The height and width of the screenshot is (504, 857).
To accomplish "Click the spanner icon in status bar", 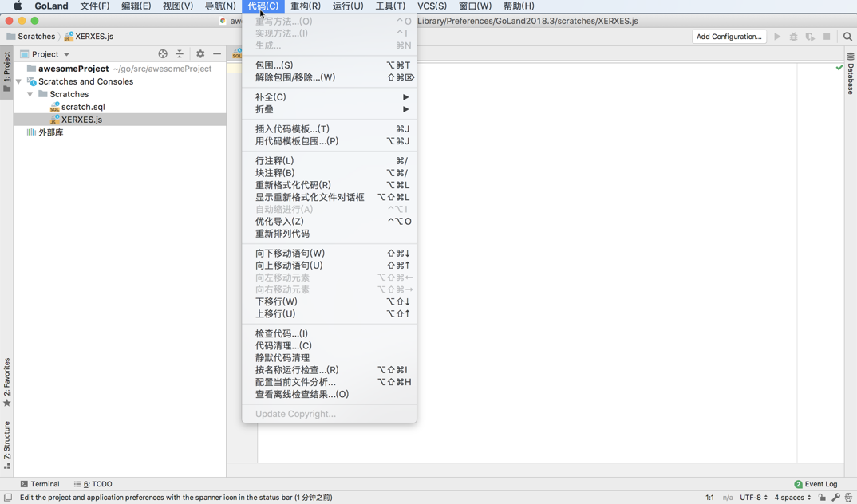I will click(835, 498).
